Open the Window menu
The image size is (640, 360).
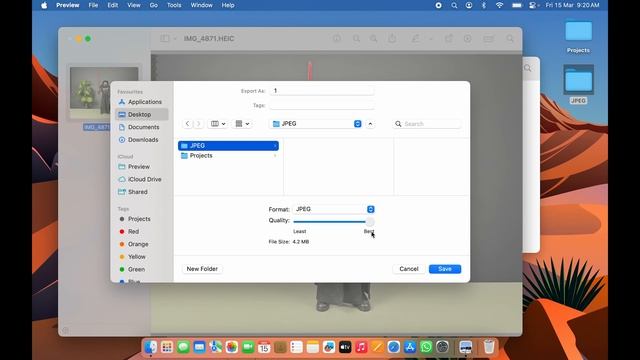tap(201, 5)
